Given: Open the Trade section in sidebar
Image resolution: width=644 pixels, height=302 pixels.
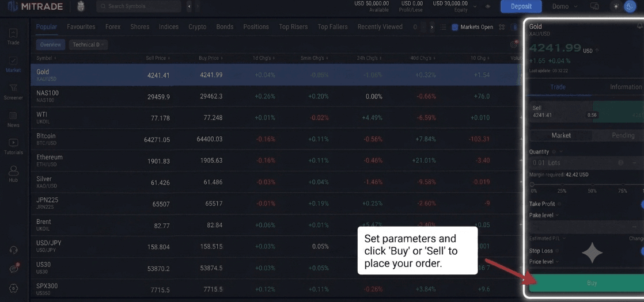Looking at the screenshot, I should pyautogui.click(x=13, y=36).
